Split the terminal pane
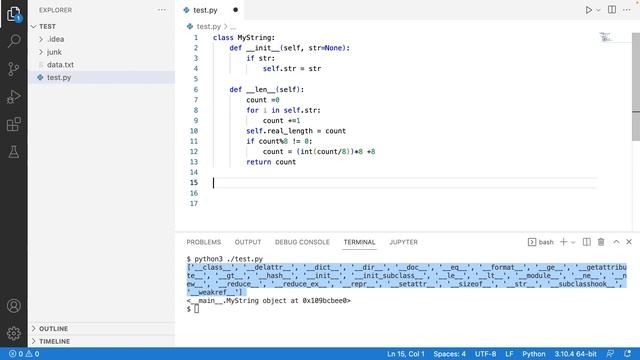Screen dimensions: 640x360 (x=587, y=242)
